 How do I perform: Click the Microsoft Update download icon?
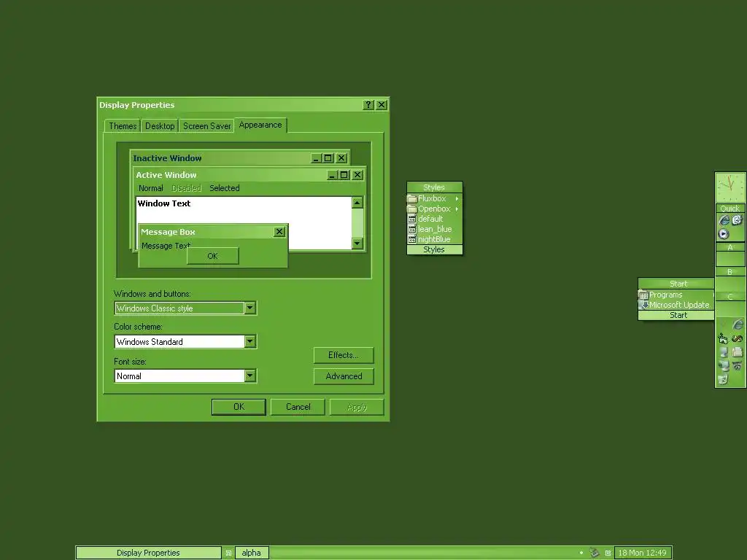point(644,305)
